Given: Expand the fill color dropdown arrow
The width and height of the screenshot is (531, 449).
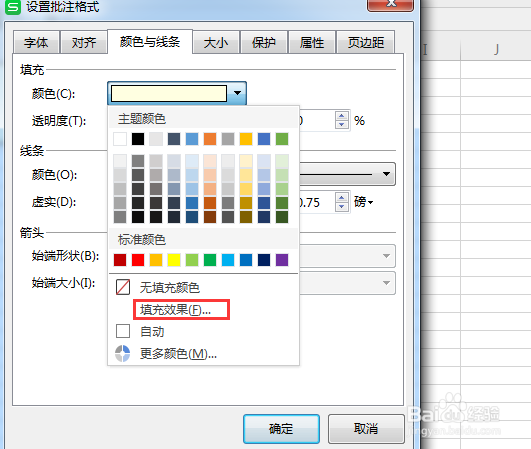Looking at the screenshot, I should point(237,93).
